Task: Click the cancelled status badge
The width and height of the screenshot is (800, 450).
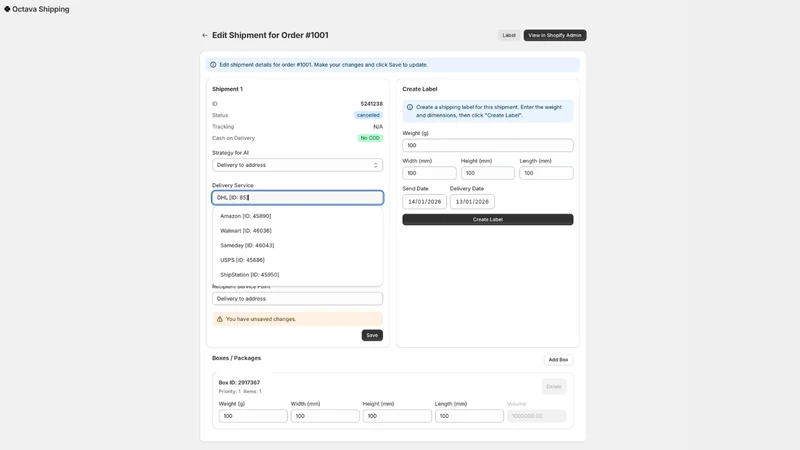Action: [368, 115]
